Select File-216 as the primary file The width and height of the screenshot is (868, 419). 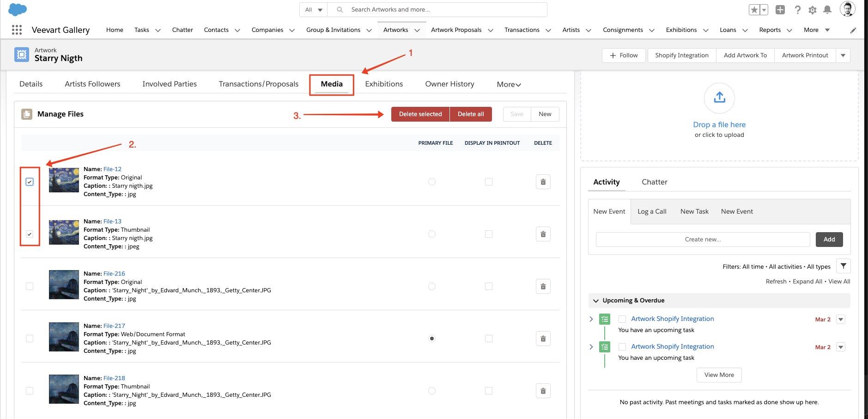coord(432,286)
